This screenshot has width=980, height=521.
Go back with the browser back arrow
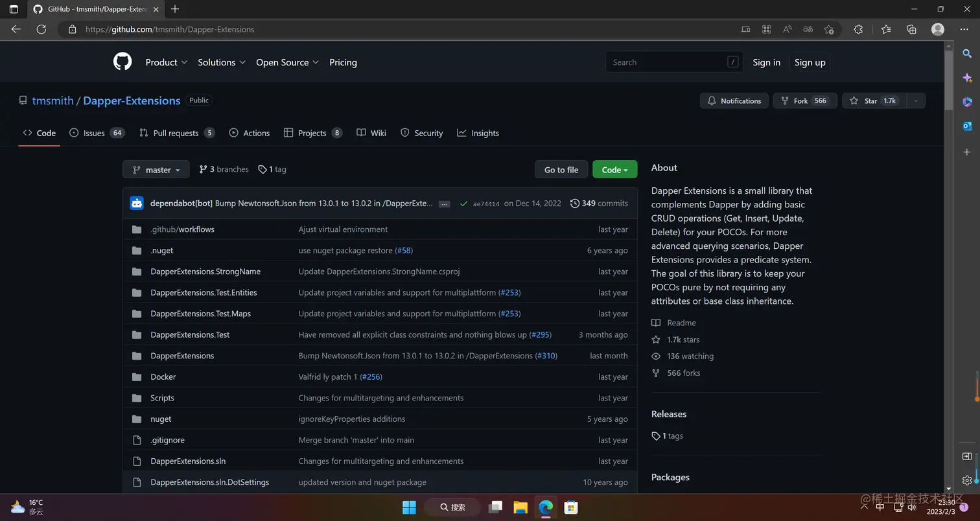tap(16, 29)
